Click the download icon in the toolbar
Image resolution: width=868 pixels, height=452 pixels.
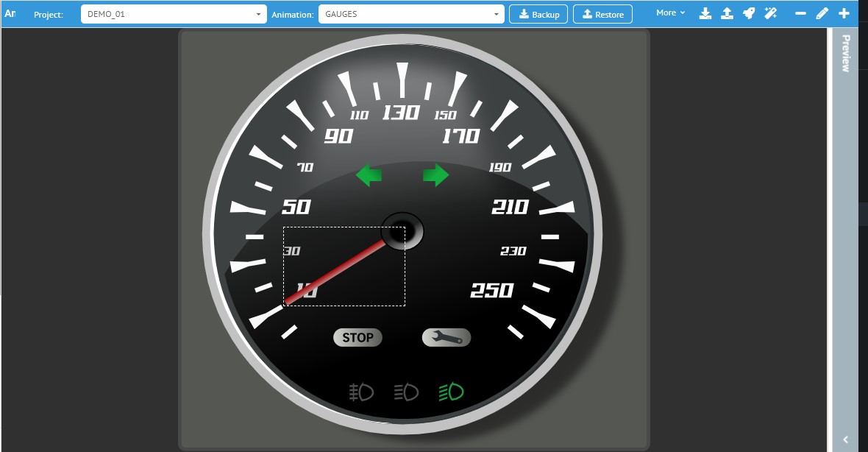[x=705, y=13]
